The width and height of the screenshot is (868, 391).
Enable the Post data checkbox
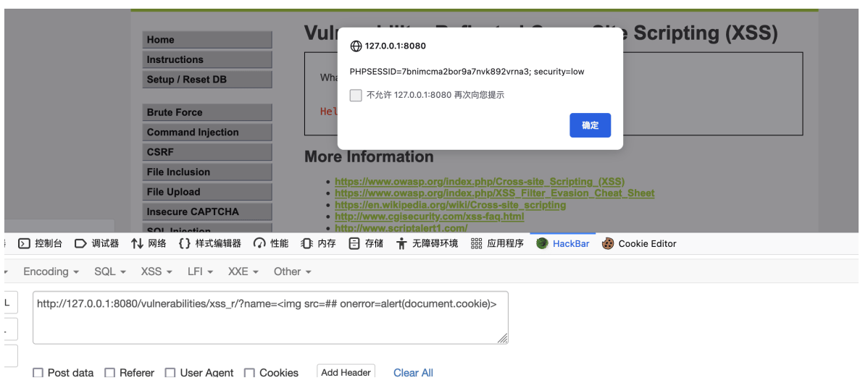[38, 374]
